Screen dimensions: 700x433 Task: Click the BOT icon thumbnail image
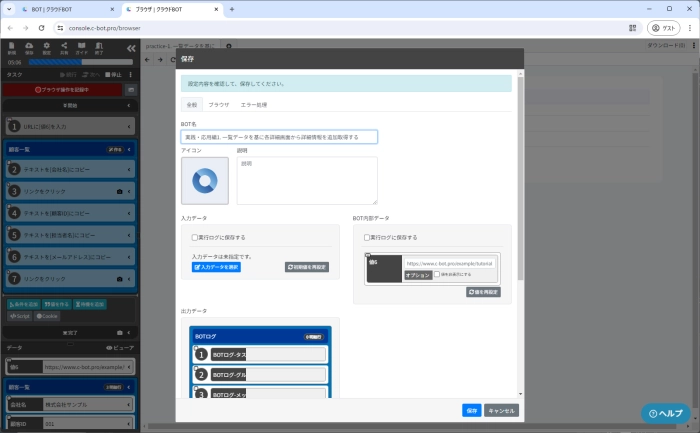pos(205,181)
